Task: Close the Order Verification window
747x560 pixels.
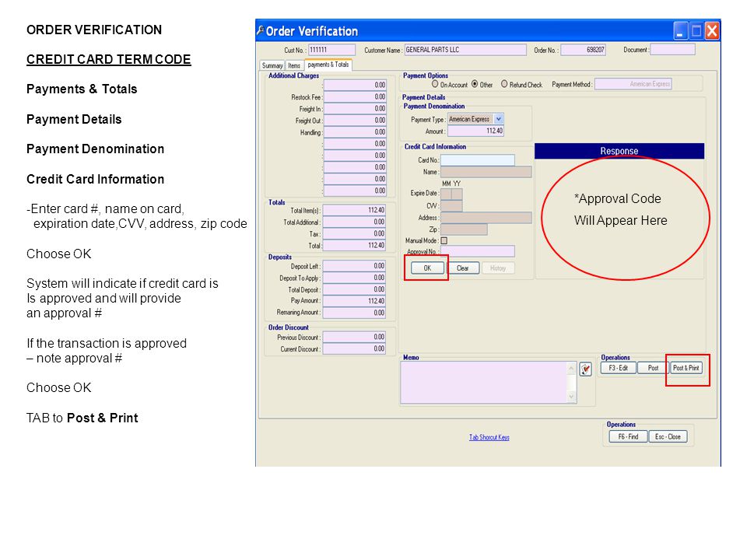Action: click(712, 31)
